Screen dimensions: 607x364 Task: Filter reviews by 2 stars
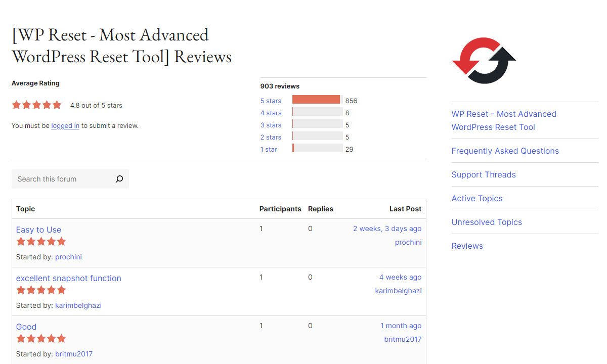coord(271,137)
